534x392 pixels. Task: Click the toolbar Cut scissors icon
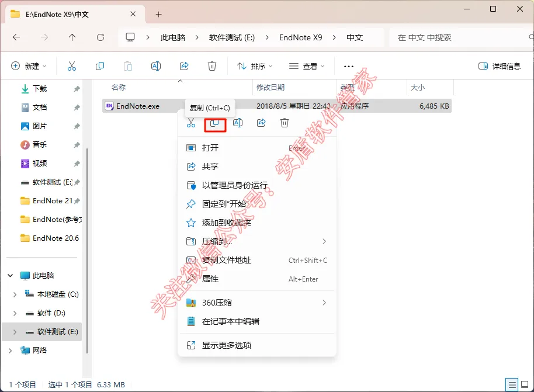(x=71, y=66)
